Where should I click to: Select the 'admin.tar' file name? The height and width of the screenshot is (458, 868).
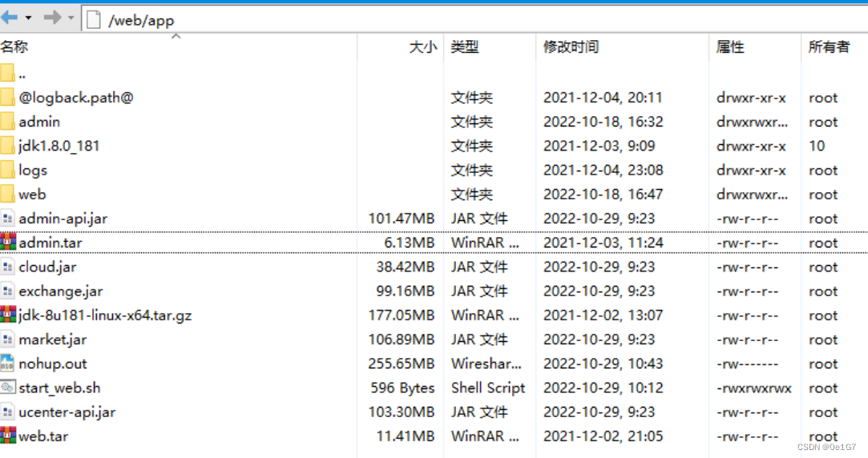[50, 243]
